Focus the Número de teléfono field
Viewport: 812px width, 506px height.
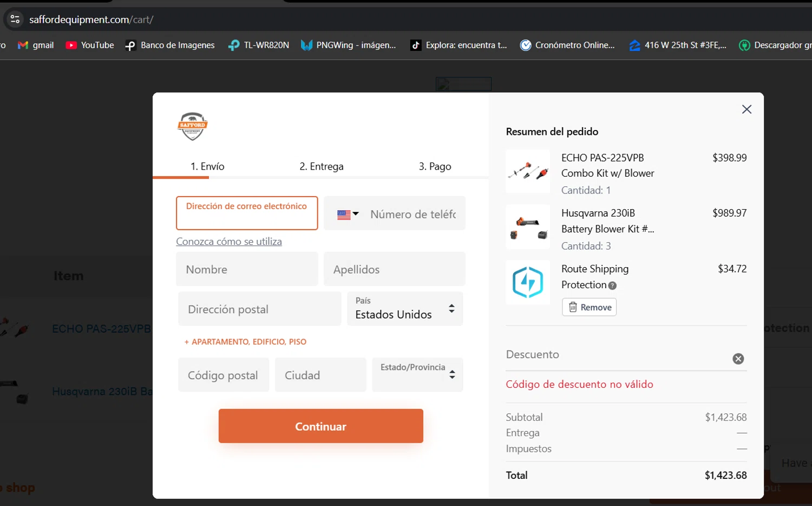pos(414,214)
